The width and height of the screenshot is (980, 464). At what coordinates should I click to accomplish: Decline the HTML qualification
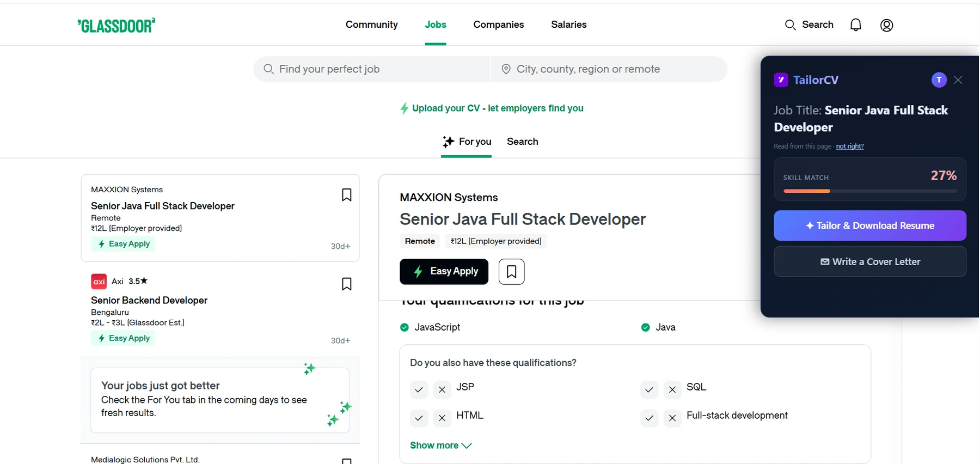[x=442, y=418]
